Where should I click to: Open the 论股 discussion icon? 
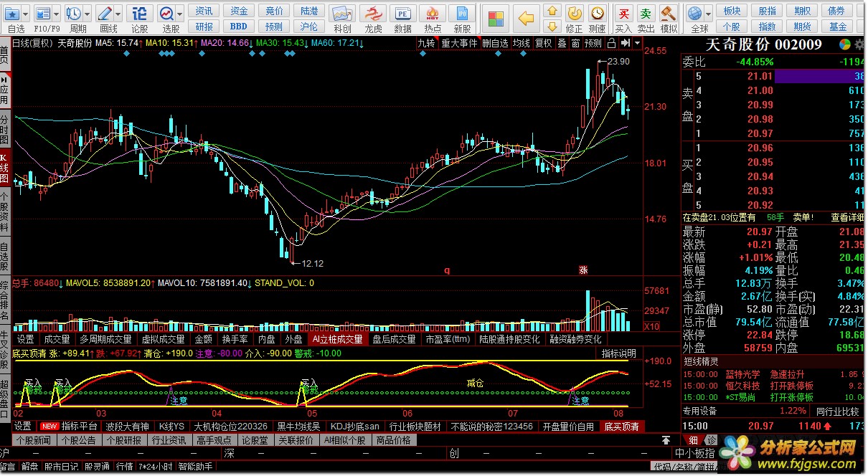(139, 13)
